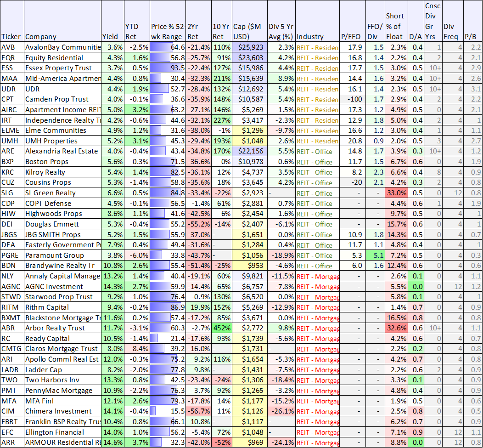The height and width of the screenshot is (448, 483).
Task: Click the Essex Property Trust cell
Action: (62, 68)
